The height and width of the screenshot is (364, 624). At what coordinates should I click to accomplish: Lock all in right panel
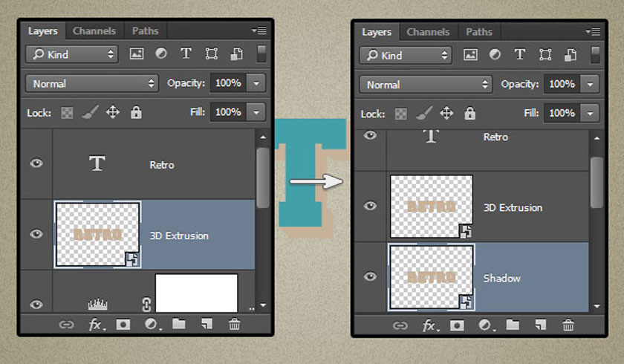click(x=470, y=114)
